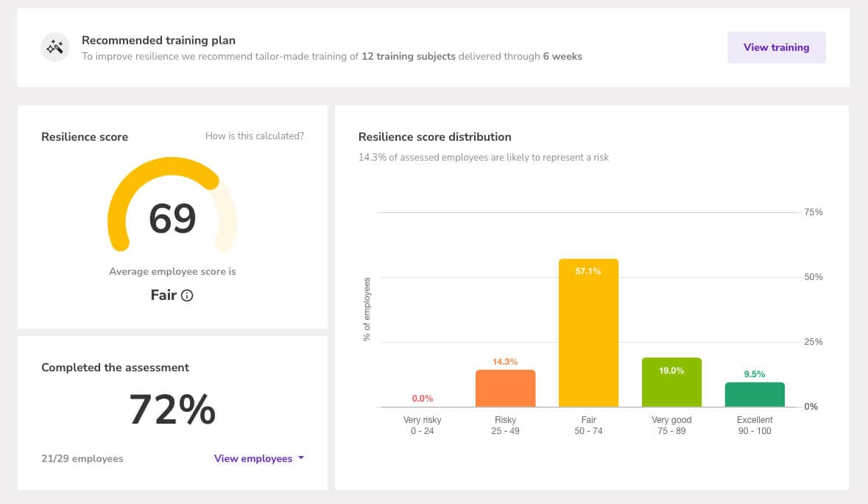
Task: Click the Excellent 90 - 100 axis label
Action: pyautogui.click(x=755, y=425)
